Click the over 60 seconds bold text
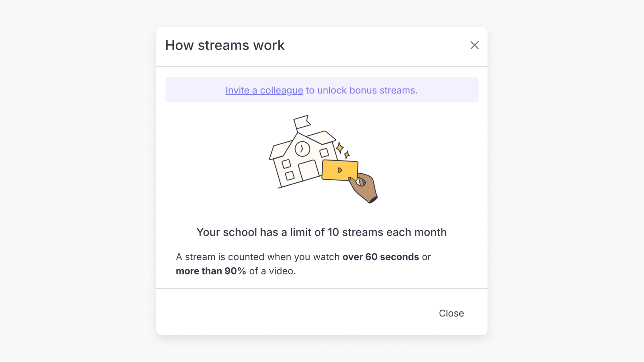This screenshot has width=644, height=362. tap(380, 257)
